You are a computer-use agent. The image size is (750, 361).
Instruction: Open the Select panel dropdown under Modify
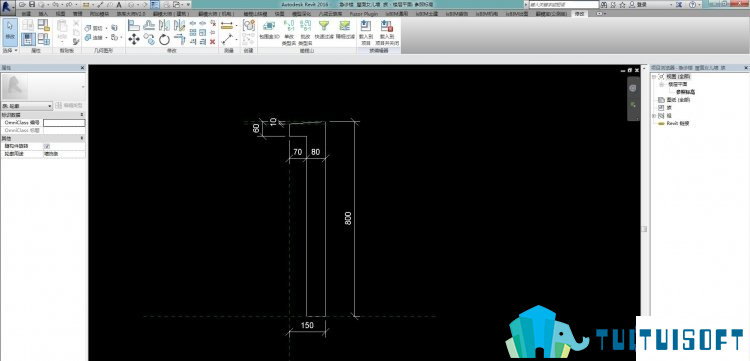click(x=10, y=50)
